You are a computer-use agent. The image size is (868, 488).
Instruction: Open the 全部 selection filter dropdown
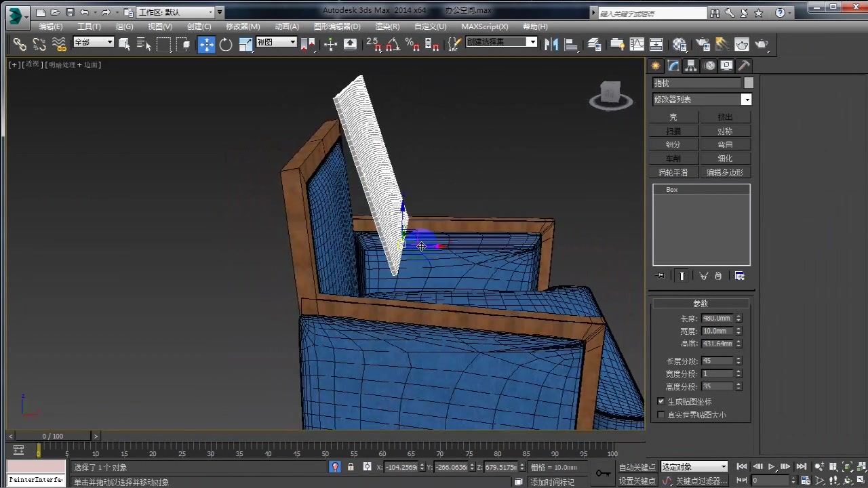[x=93, y=42]
